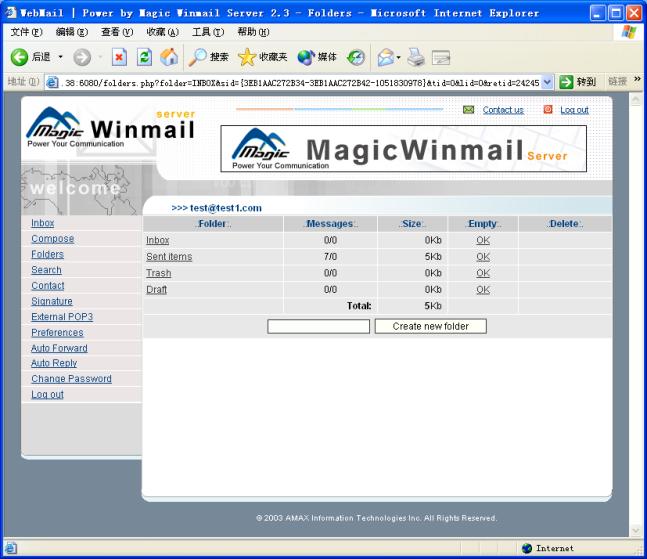647x559 pixels.
Task: Expand the Back button history dropdown
Action: tap(60, 57)
